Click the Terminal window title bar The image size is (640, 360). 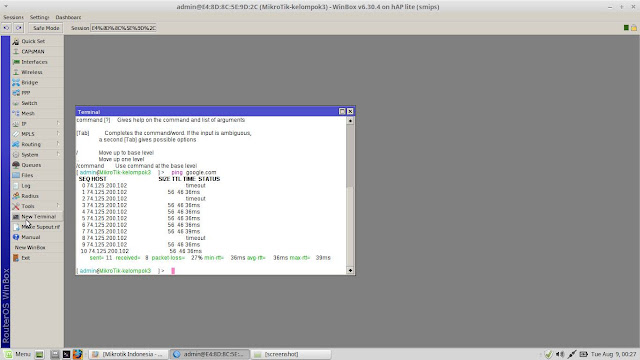207,111
